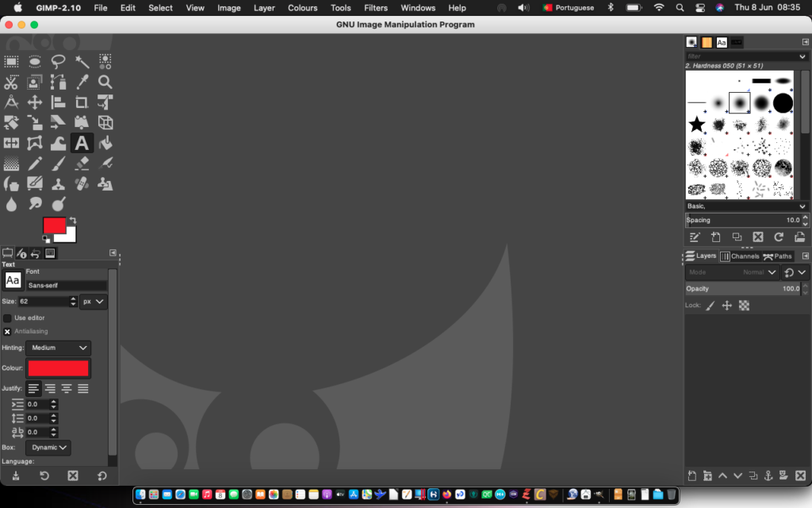Select the Rectangle Select tool
Viewport: 812px width, 508px height.
12,61
